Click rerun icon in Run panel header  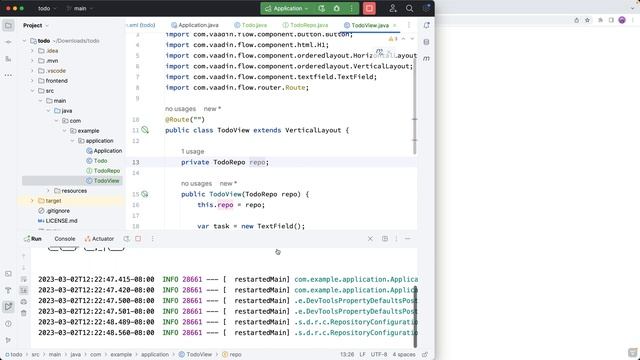[x=127, y=238]
